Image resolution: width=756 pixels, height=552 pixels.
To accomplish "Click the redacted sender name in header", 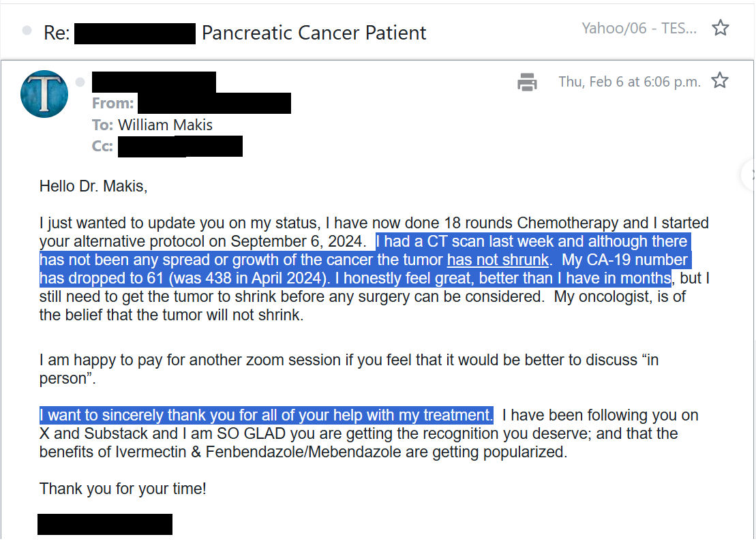I will [153, 81].
